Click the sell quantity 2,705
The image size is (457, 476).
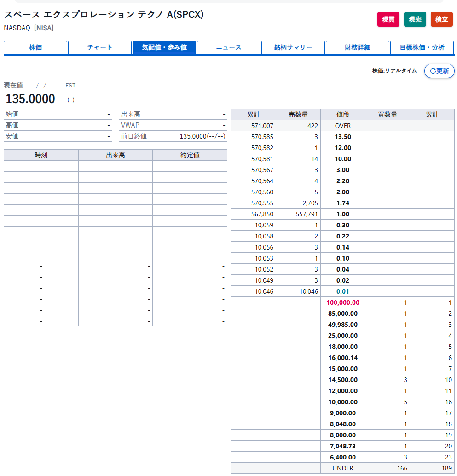point(310,203)
